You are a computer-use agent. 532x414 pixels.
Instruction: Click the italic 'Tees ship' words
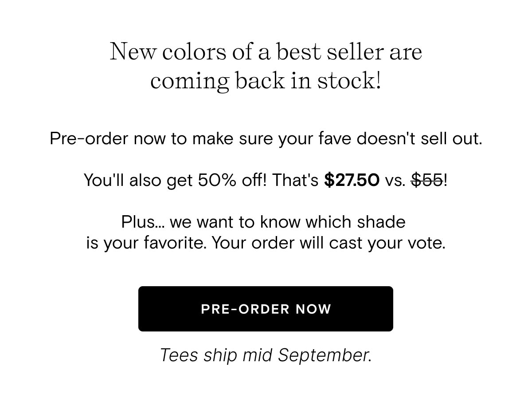tap(199, 355)
